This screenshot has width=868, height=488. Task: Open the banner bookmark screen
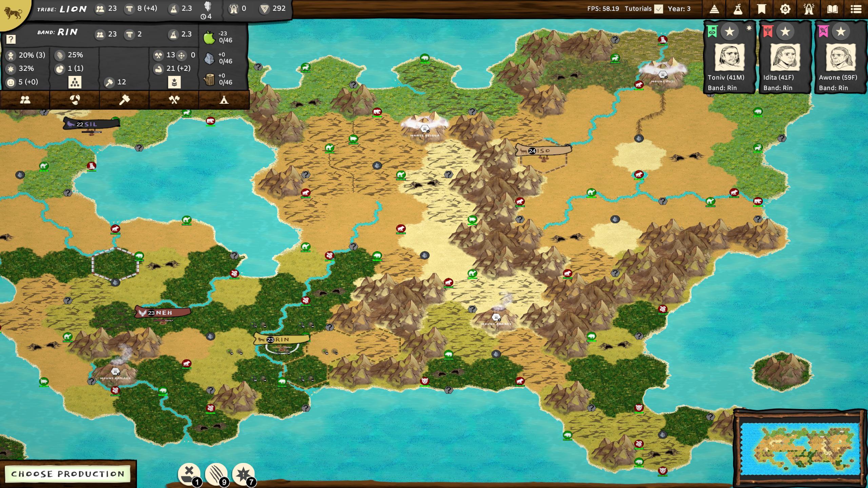762,9
